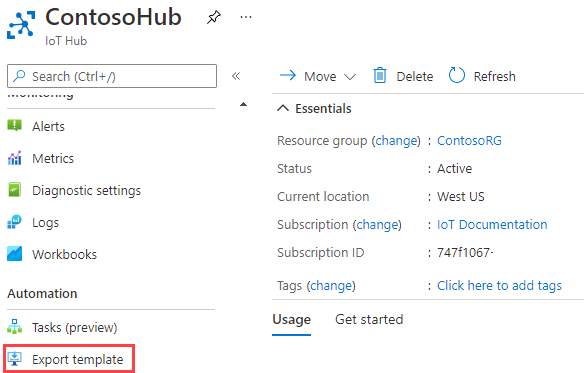Switch to the Usage tab
Image resolution: width=584 pixels, height=373 pixels.
(292, 319)
